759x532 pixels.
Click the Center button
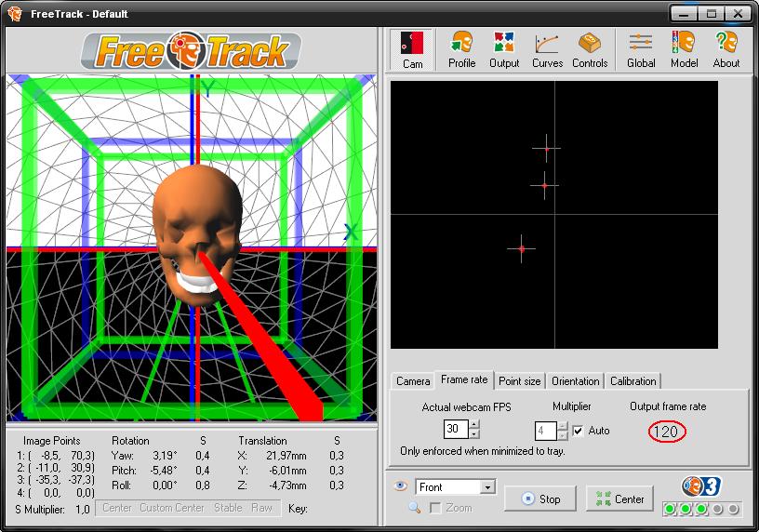pyautogui.click(x=619, y=499)
